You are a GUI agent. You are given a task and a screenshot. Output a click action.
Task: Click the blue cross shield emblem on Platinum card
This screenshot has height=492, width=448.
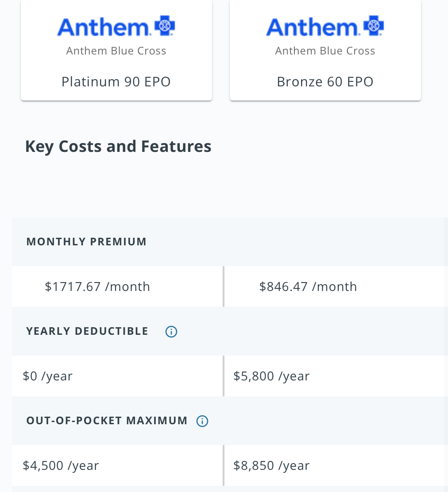[x=165, y=26]
